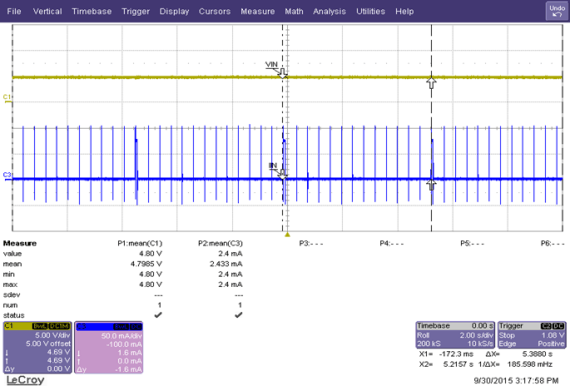Open the C1 channel descriptor box

(x=37, y=347)
